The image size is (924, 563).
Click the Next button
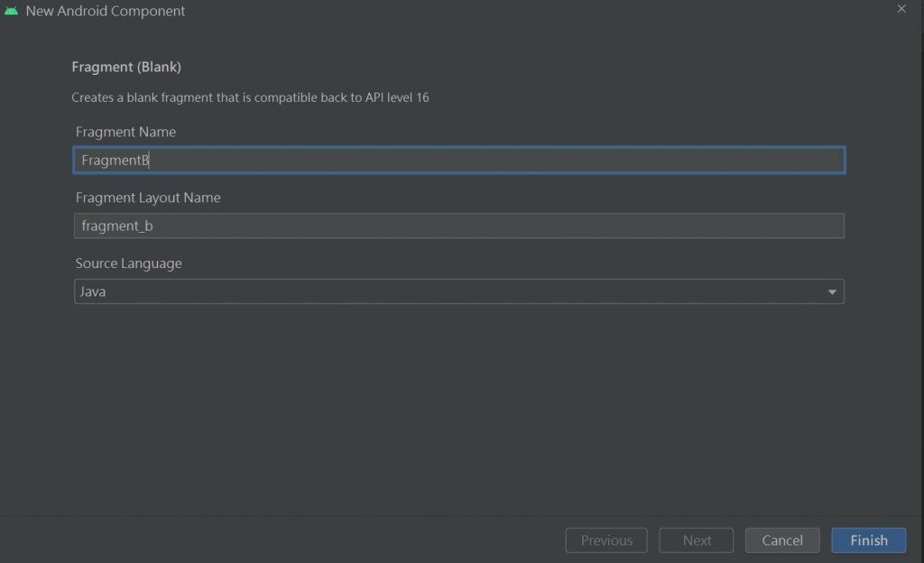pos(697,540)
